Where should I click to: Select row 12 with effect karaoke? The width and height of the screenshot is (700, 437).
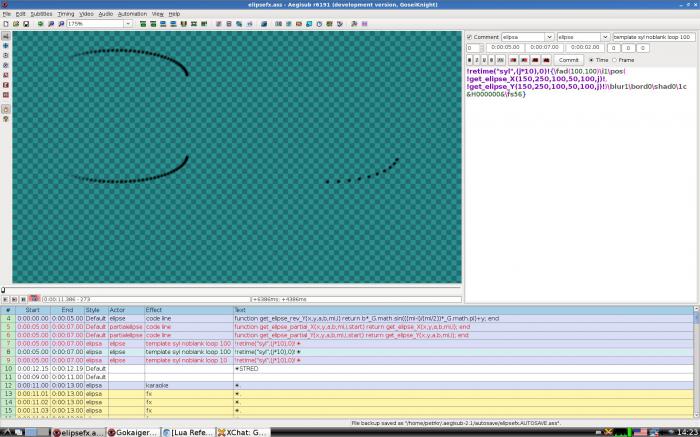click(x=347, y=385)
